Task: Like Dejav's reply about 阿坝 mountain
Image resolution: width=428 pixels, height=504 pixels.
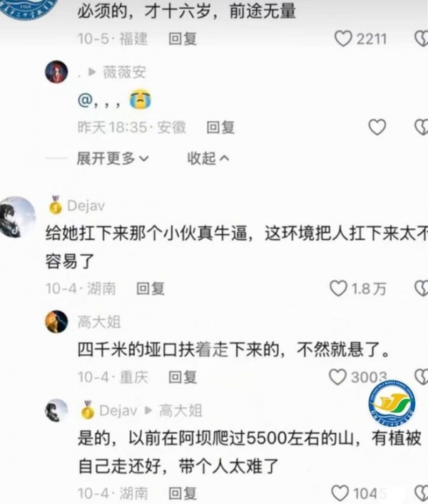Action: (x=340, y=493)
